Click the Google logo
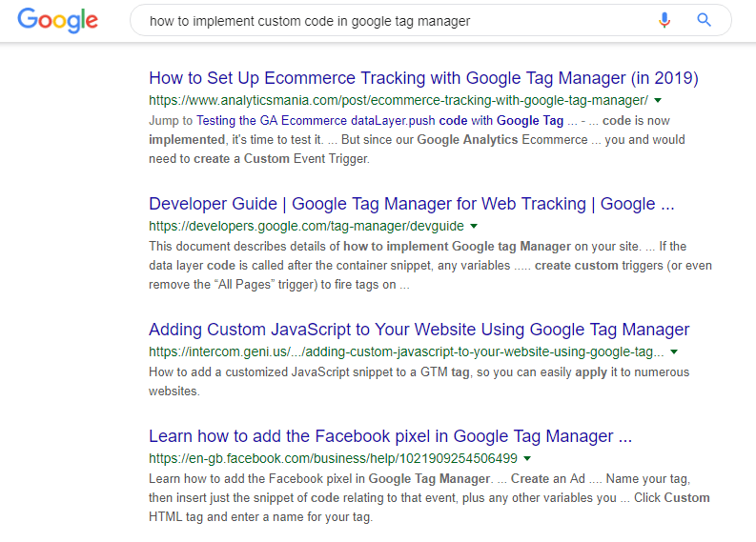 point(58,20)
